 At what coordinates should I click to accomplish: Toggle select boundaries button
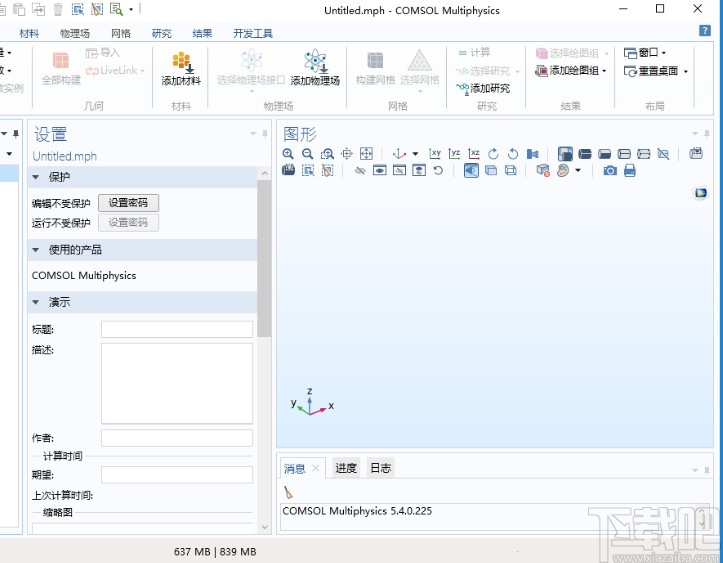pyautogui.click(x=604, y=154)
